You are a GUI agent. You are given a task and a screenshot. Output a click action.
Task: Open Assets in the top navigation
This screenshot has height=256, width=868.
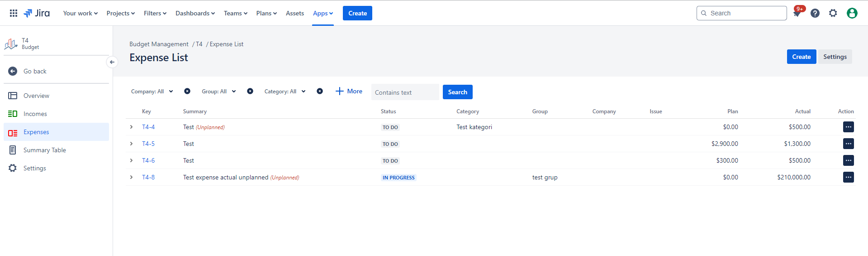click(x=295, y=13)
